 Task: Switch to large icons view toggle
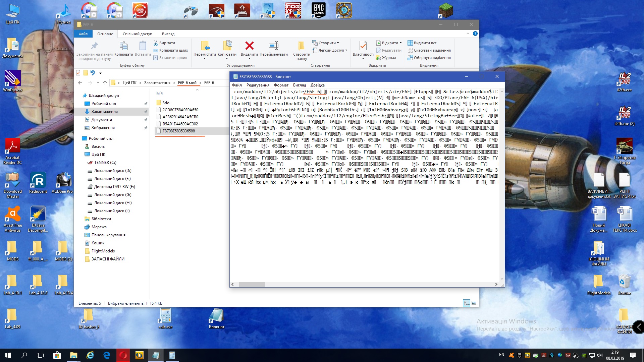coord(474,303)
